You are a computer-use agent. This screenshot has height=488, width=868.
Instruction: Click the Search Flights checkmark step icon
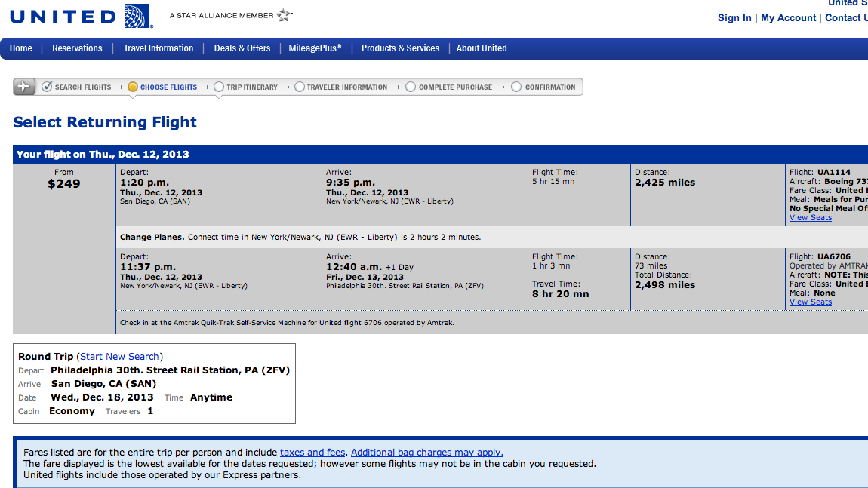pyautogui.click(x=47, y=86)
